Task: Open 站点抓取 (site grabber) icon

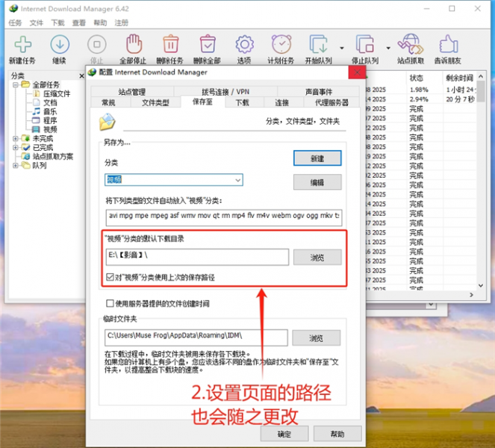Action: coord(411,44)
